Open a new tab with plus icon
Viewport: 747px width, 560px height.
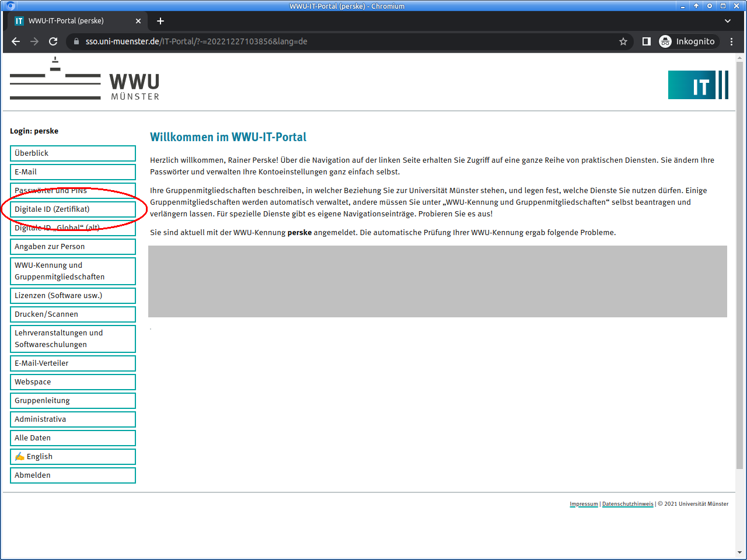[160, 21]
